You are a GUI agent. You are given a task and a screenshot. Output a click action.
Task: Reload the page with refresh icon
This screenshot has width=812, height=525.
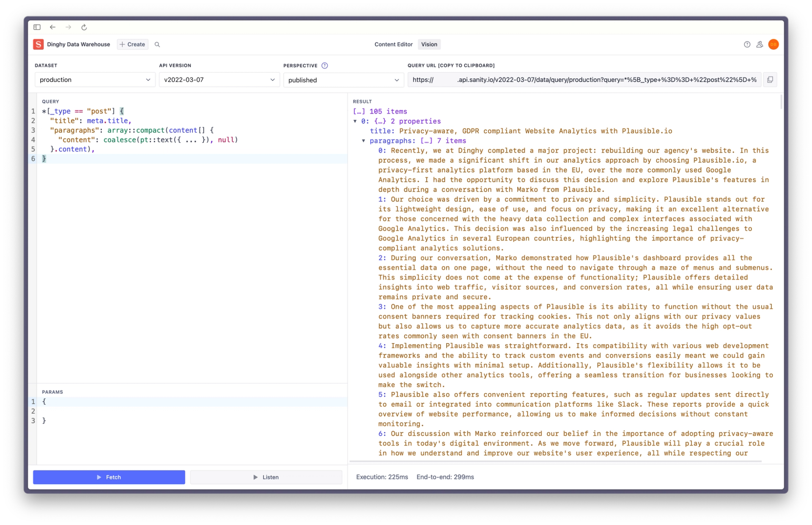pyautogui.click(x=84, y=27)
